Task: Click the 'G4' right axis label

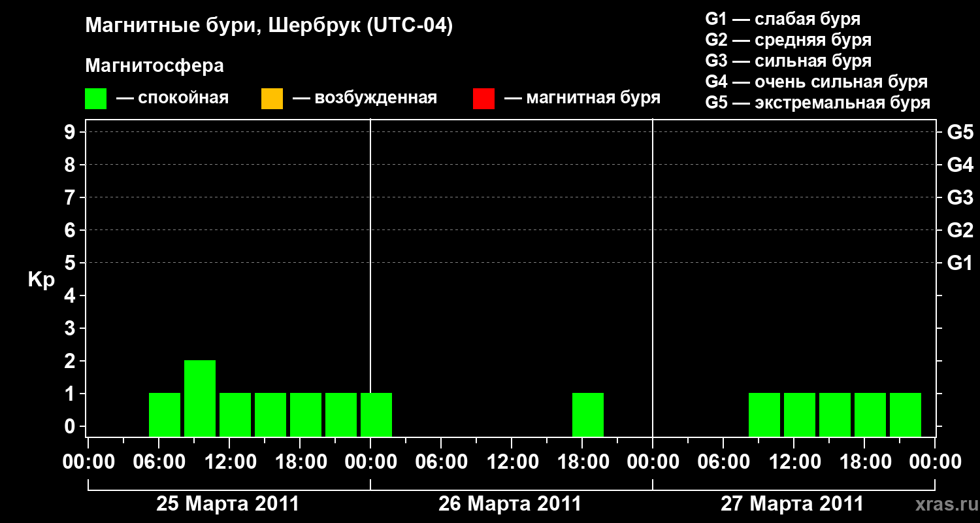Action: (960, 165)
